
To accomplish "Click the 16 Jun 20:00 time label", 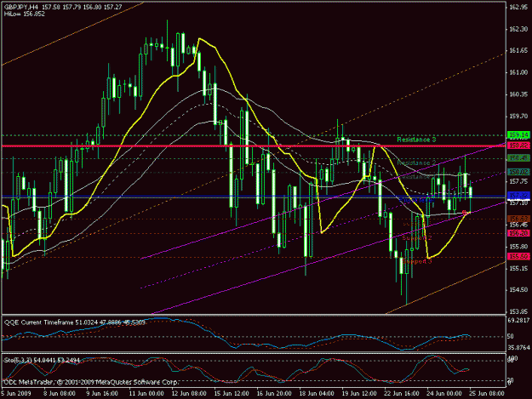I will click(274, 394).
